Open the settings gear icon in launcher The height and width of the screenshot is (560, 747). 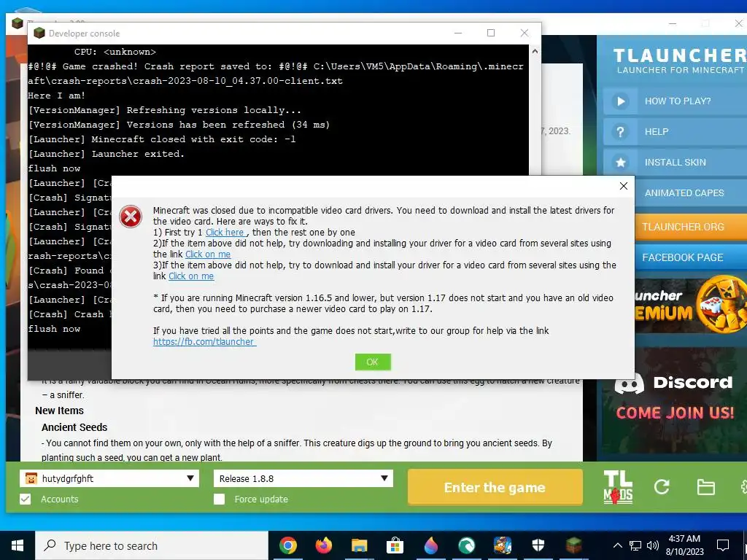coord(743,486)
